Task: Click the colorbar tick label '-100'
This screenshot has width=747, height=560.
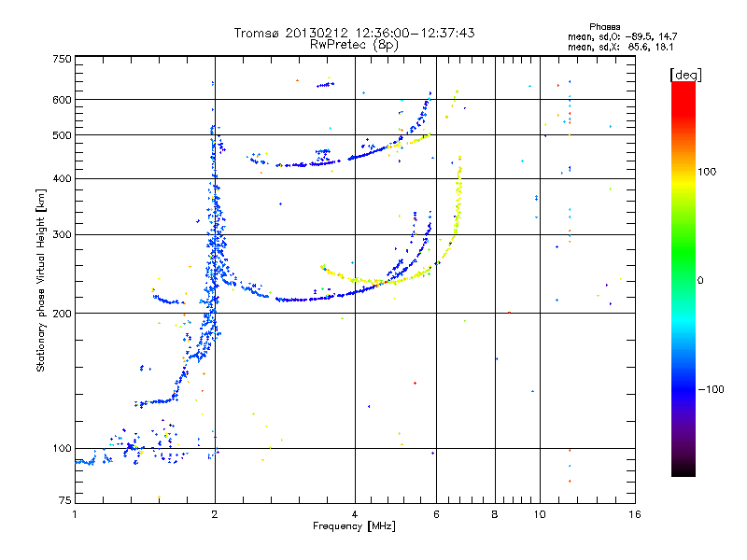Action: pyautogui.click(x=711, y=389)
